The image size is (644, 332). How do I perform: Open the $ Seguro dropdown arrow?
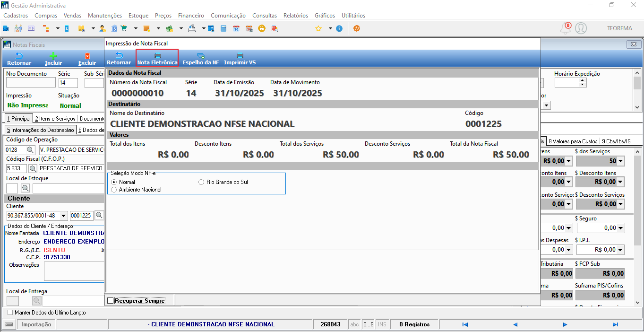(x=620, y=227)
